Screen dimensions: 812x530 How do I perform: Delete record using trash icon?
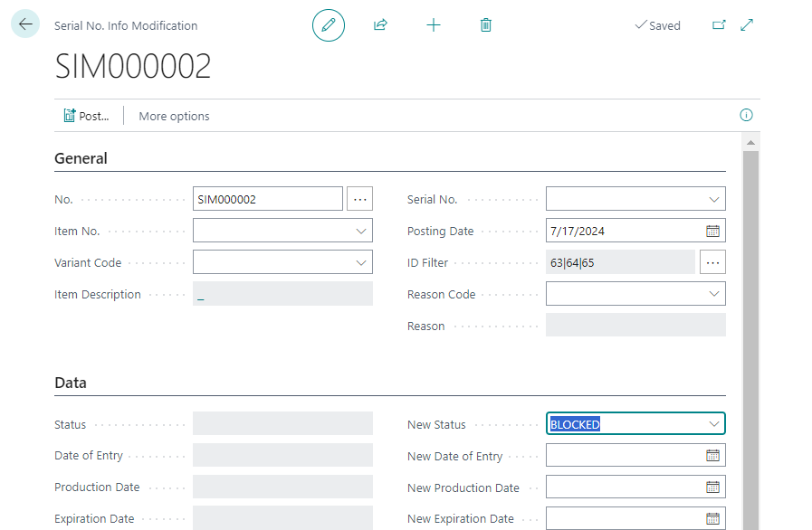(x=486, y=24)
